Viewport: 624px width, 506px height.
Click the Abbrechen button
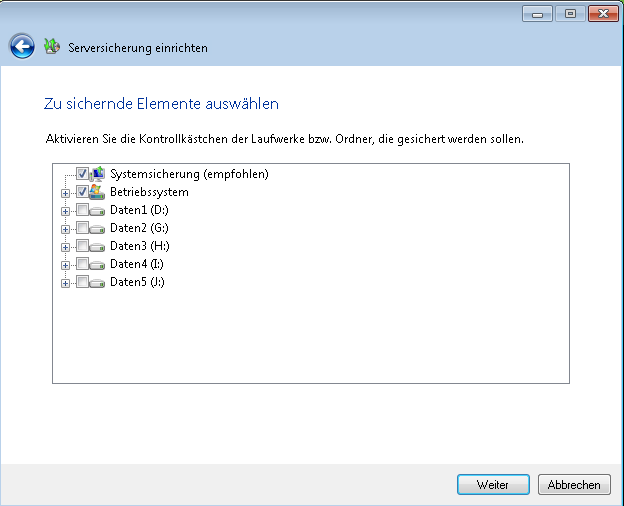click(x=574, y=485)
